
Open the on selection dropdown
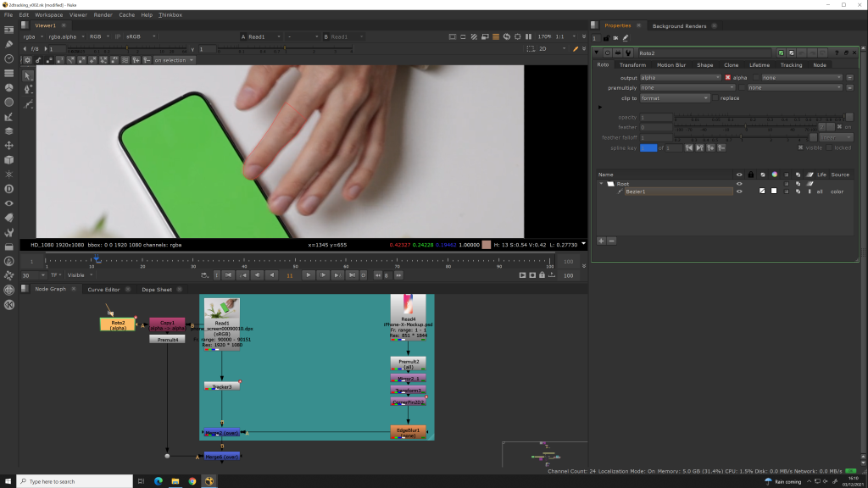pos(174,60)
